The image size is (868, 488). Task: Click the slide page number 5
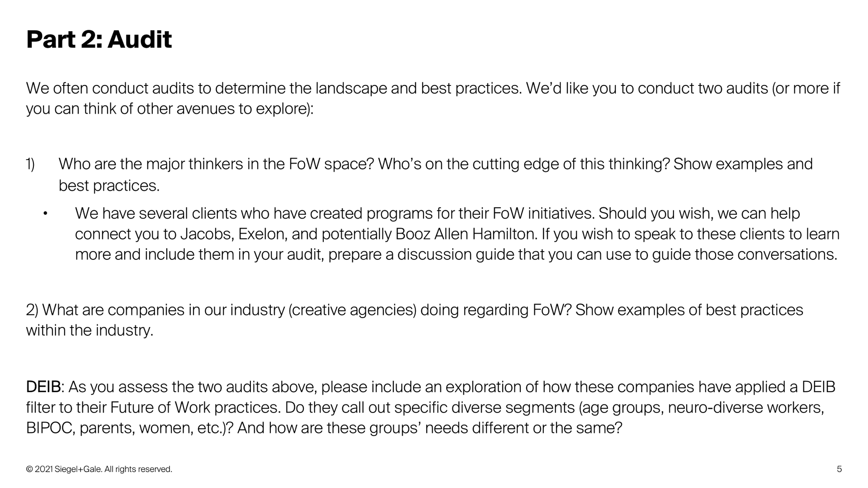[x=839, y=469]
